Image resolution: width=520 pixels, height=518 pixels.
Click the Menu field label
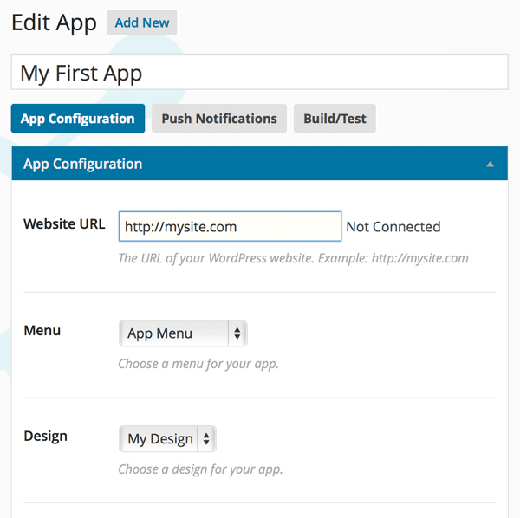42,331
